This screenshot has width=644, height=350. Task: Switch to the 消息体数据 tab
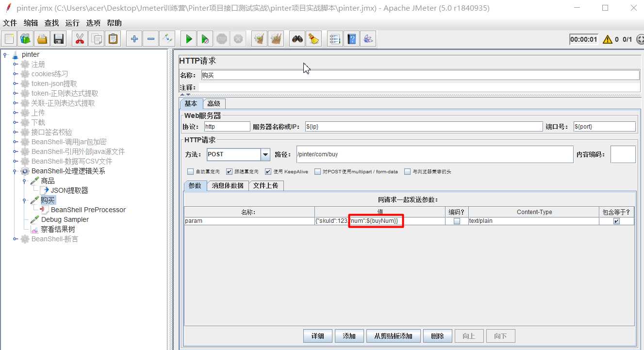228,185
